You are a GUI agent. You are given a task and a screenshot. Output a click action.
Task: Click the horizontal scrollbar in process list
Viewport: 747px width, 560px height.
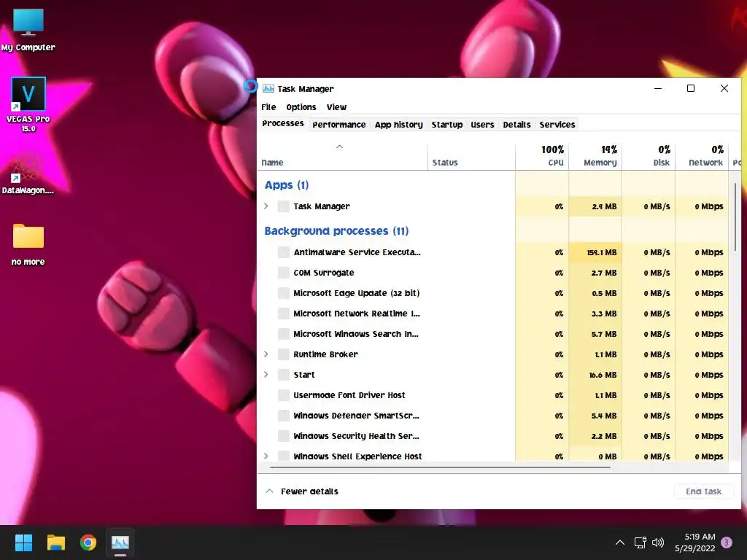tap(440, 467)
